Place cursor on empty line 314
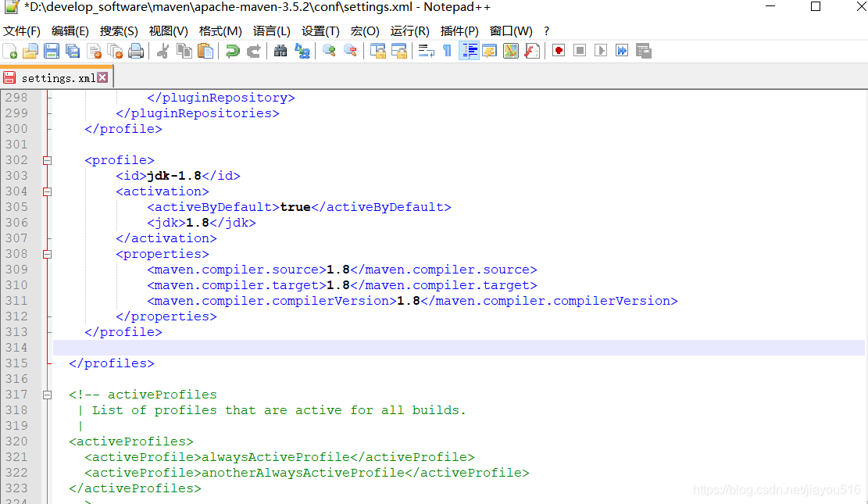Image resolution: width=868 pixels, height=504 pixels. [x=459, y=348]
